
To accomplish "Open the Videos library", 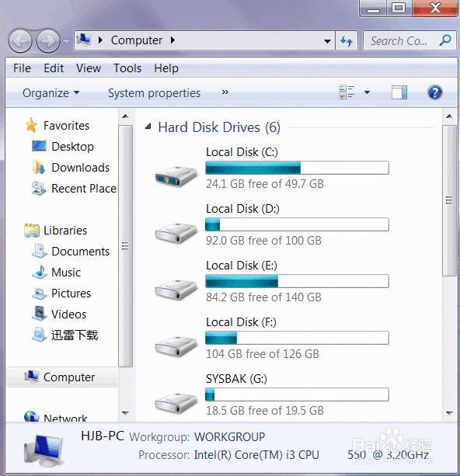I will click(68, 314).
